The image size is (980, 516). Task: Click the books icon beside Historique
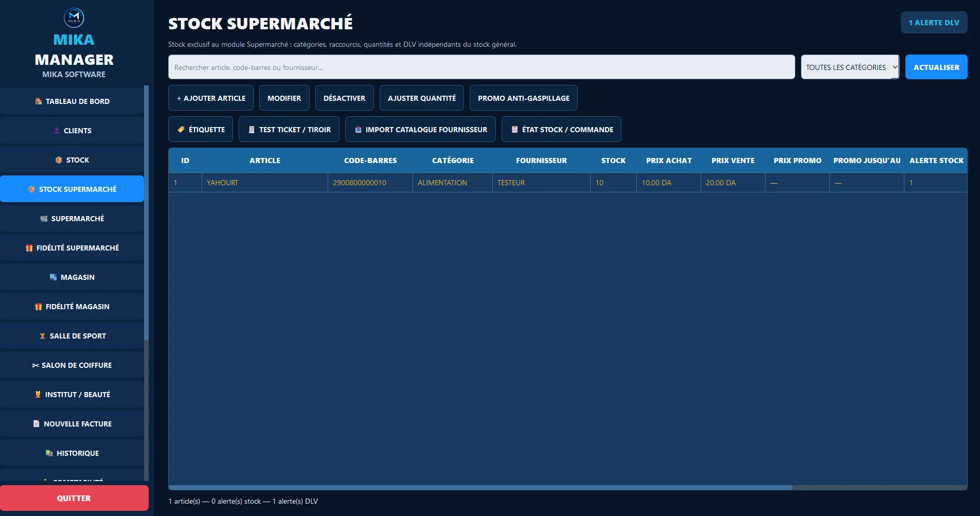pos(49,453)
